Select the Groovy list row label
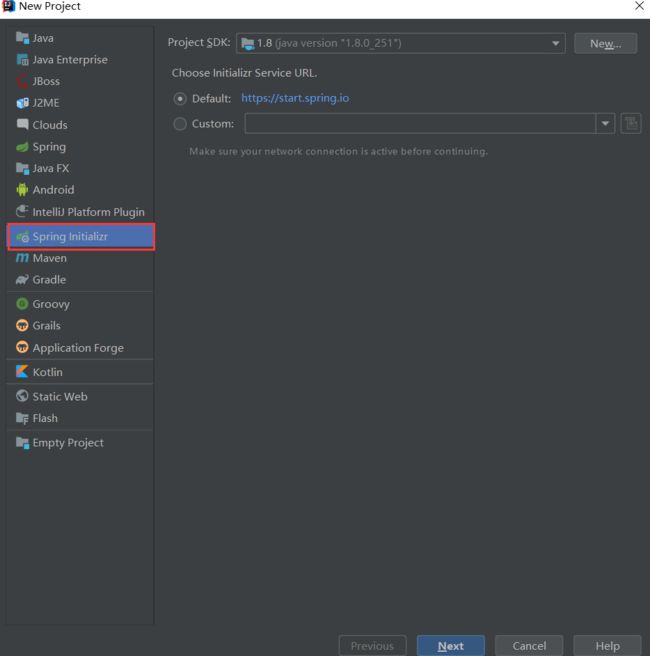The height and width of the screenshot is (656, 650). [x=51, y=304]
